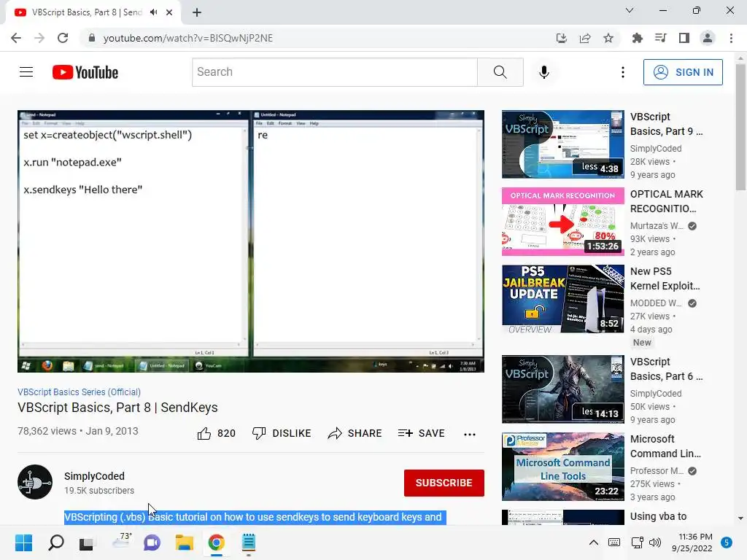Image resolution: width=747 pixels, height=560 pixels.
Task: Go to YouTube home via logo
Action: pos(85,72)
